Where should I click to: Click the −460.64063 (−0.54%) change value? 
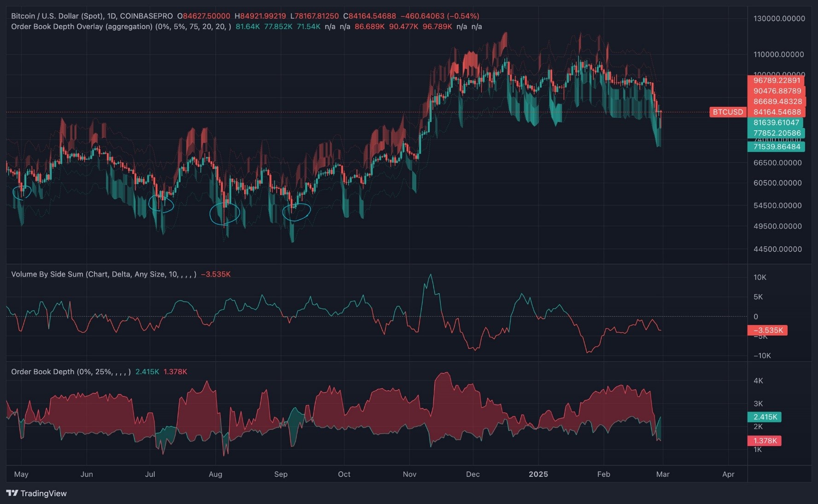(x=440, y=16)
